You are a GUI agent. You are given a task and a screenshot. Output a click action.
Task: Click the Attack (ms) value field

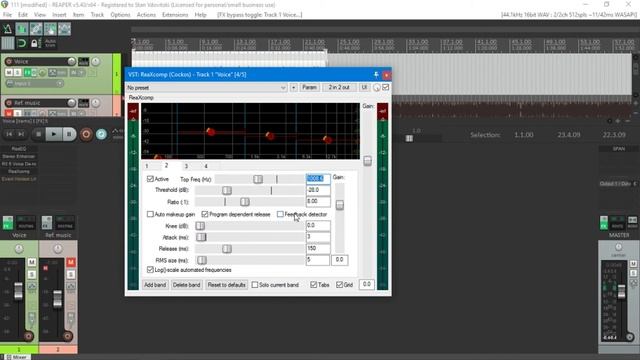pos(318,237)
